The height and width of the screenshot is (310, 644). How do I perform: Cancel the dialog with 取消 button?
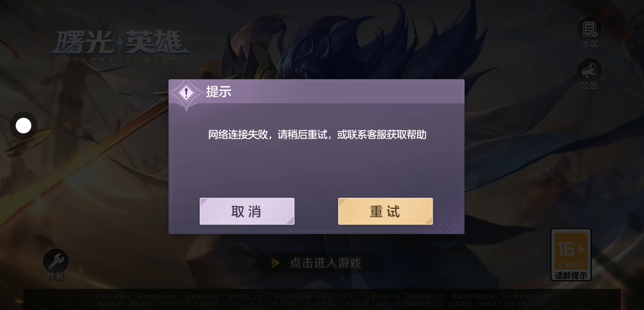(x=247, y=211)
